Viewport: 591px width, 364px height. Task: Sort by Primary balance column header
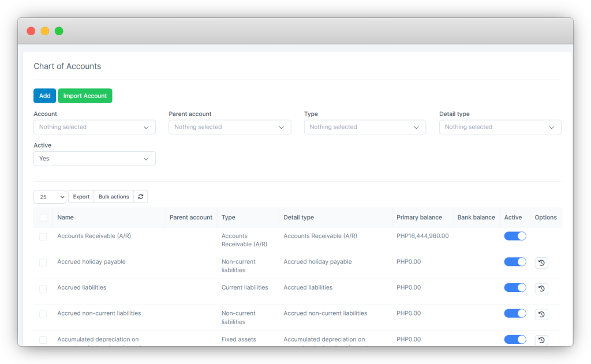(419, 217)
